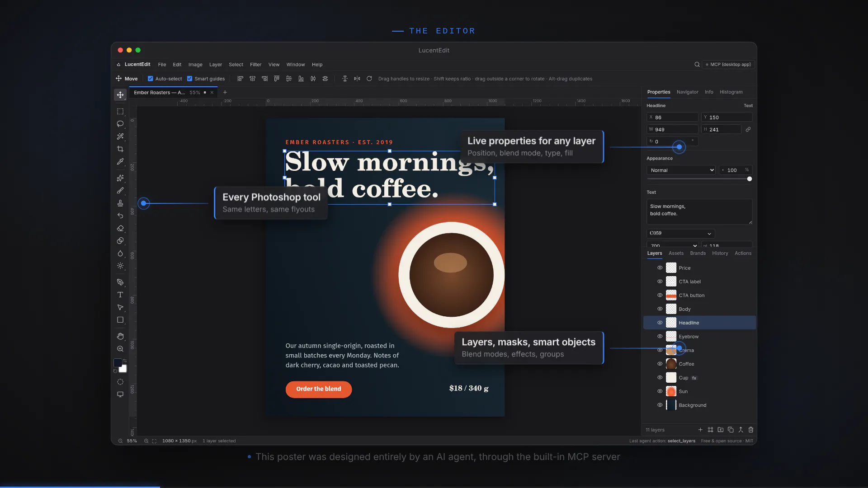Open the Layer menu
868x488 pixels.
point(216,65)
